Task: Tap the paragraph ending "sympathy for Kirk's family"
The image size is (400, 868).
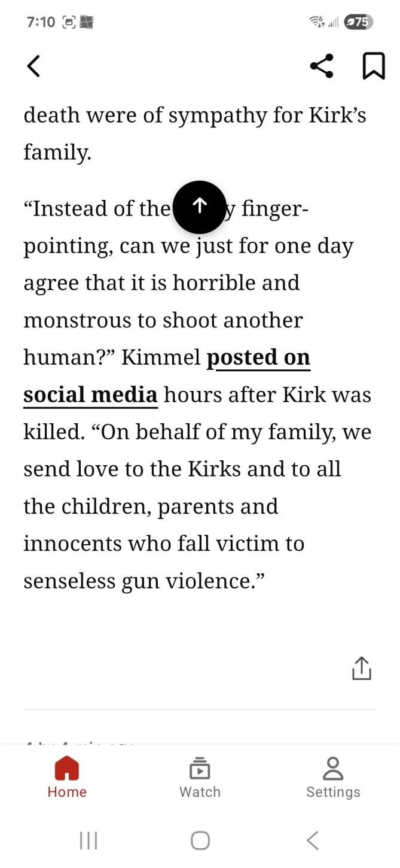Action: pyautogui.click(x=194, y=133)
